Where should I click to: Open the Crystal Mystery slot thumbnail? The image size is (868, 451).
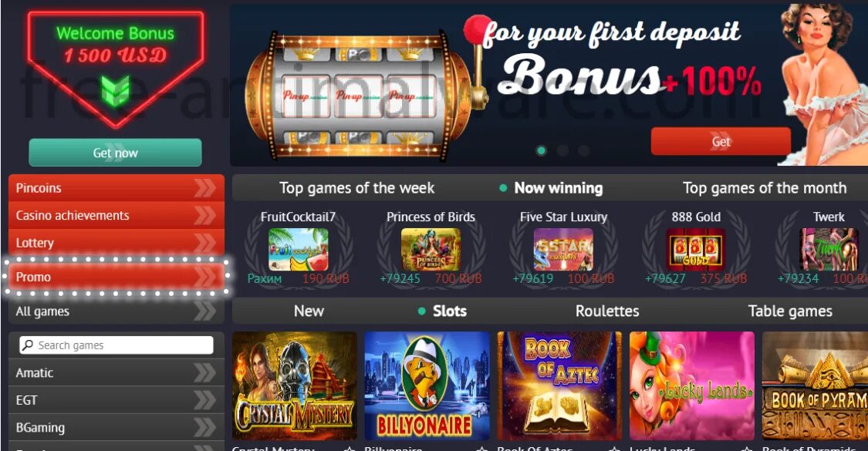295,385
